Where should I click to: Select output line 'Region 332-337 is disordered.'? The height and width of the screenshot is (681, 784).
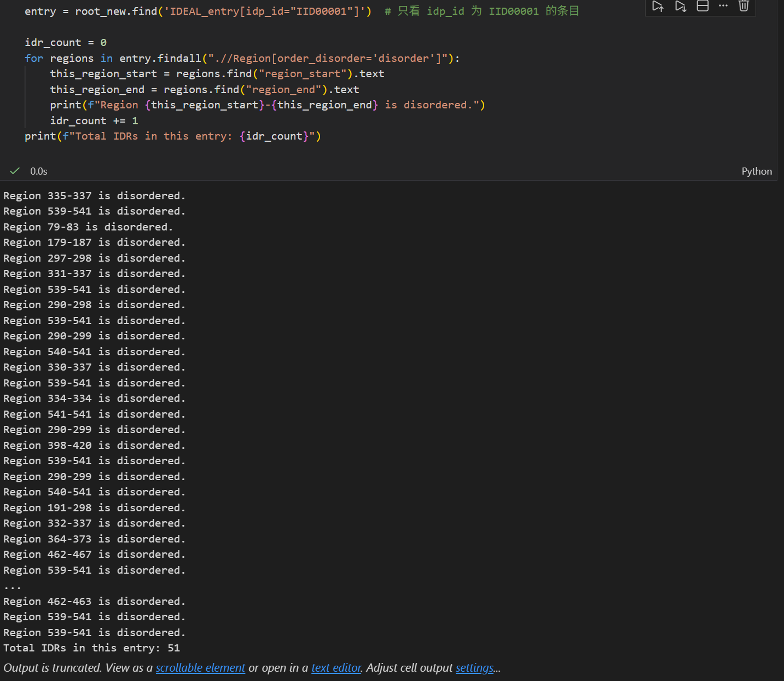95,523
